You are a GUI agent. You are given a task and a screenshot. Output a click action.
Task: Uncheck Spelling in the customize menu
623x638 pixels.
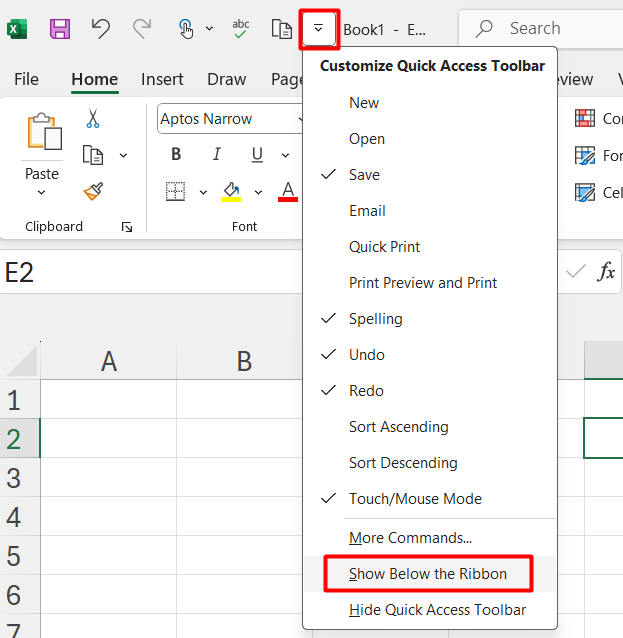point(430,319)
